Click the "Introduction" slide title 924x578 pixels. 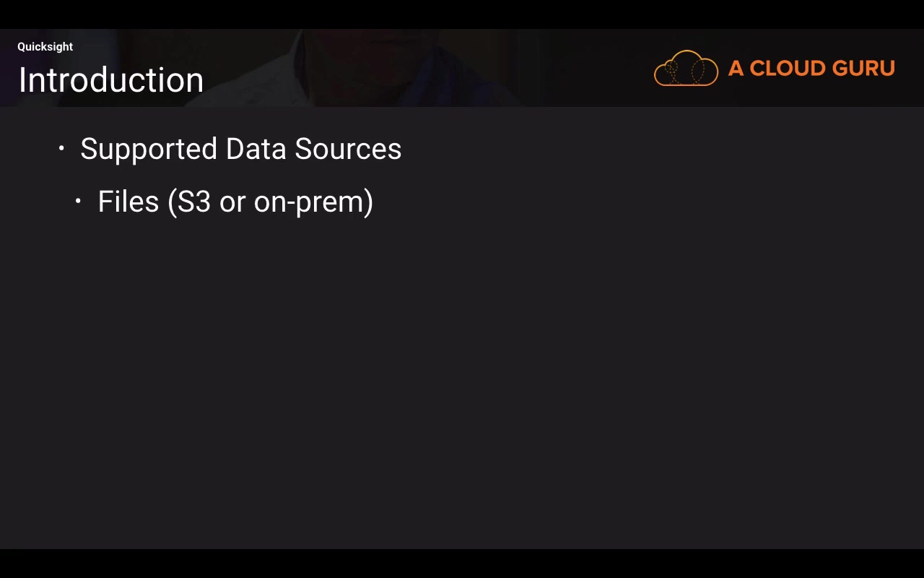(111, 80)
